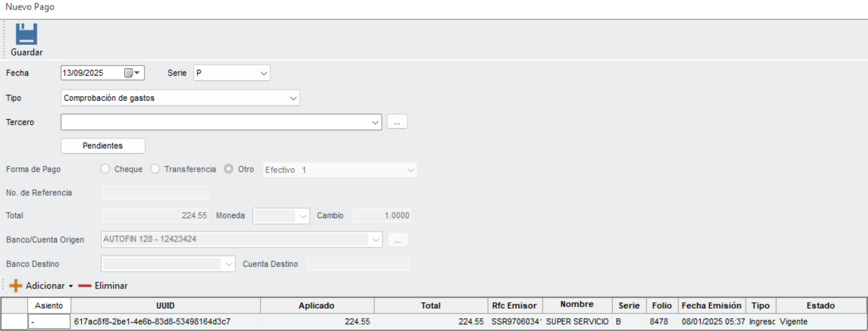868x331 pixels.
Task: Select the Transferencia radio button
Action: [x=155, y=169]
